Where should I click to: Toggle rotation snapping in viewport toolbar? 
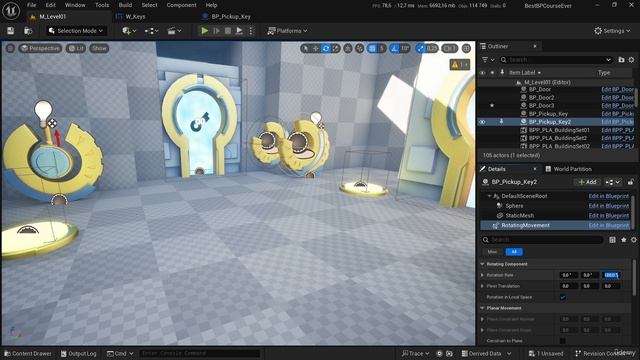(x=394, y=49)
